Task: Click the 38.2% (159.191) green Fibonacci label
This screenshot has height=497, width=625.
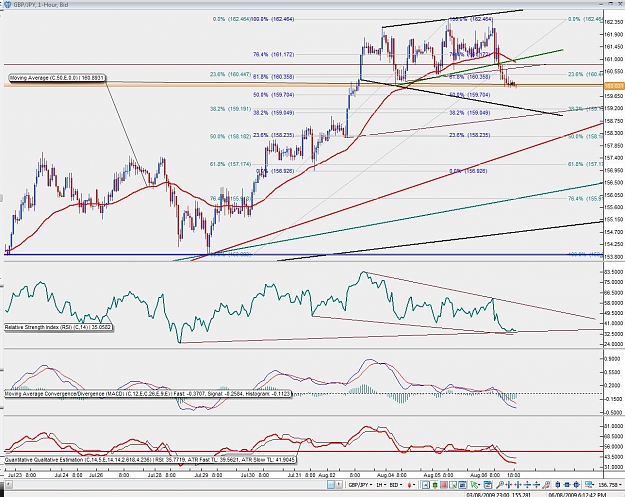Action: click(230, 108)
